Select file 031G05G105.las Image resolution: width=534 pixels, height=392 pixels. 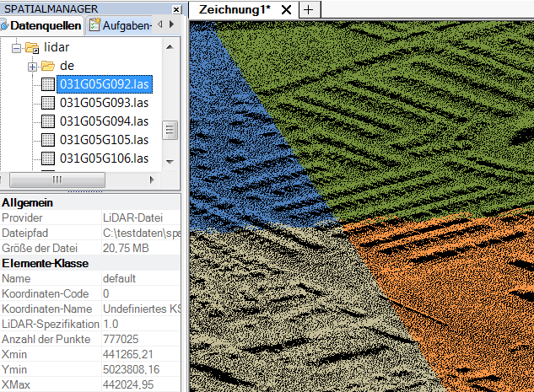coord(105,140)
